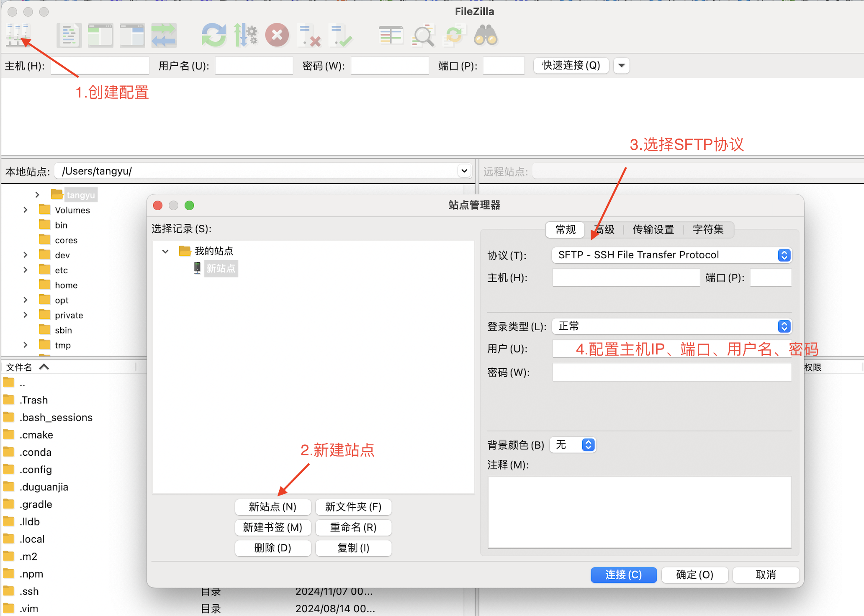Collapse the 我的站点 folder in site list
864x616 pixels.
[165, 251]
